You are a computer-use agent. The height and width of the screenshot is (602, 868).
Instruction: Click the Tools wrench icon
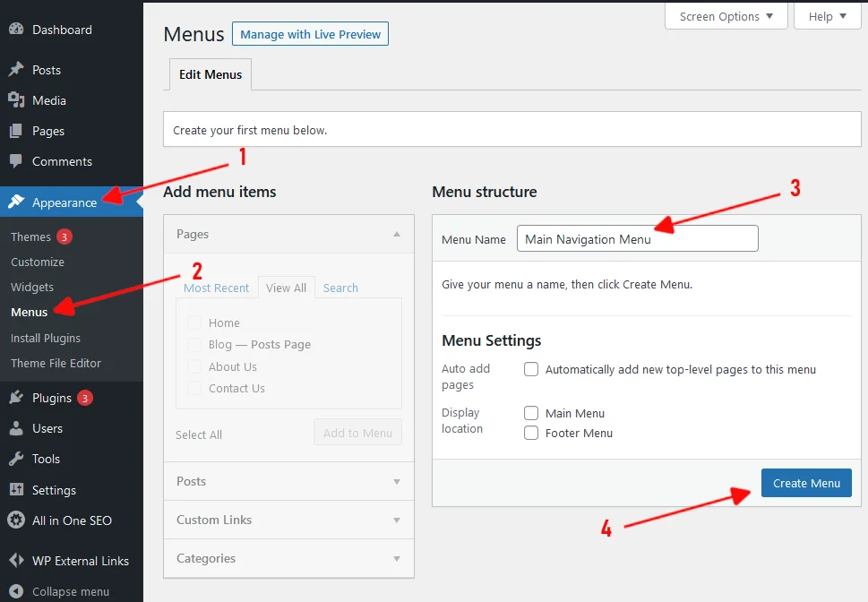click(x=17, y=459)
